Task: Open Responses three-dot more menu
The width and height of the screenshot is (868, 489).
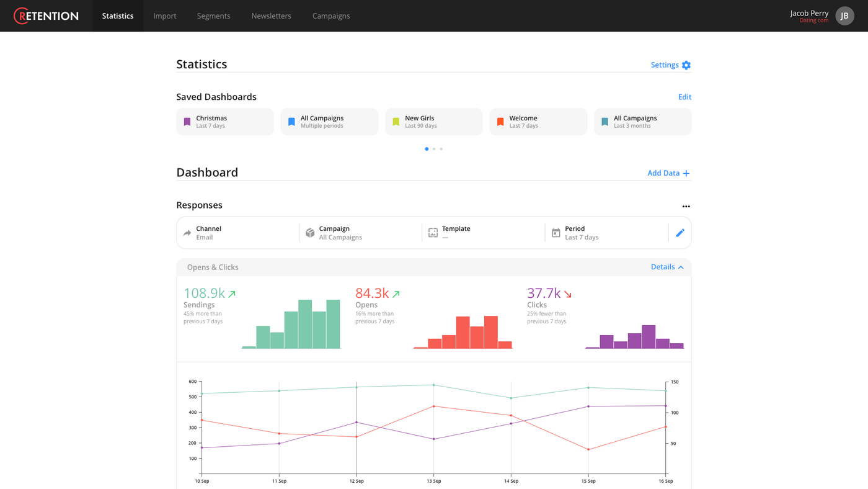Action: (686, 207)
